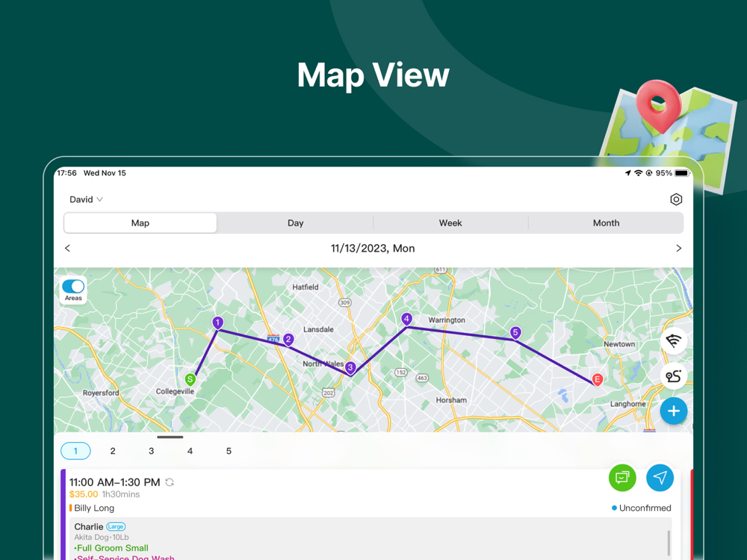Viewport: 747px width, 560px height.
Task: Select map stop pin 1
Action: point(217,323)
